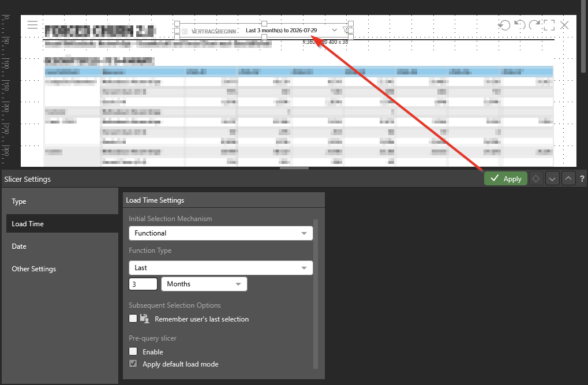
Task: Click the number field containing 3
Action: (x=143, y=284)
